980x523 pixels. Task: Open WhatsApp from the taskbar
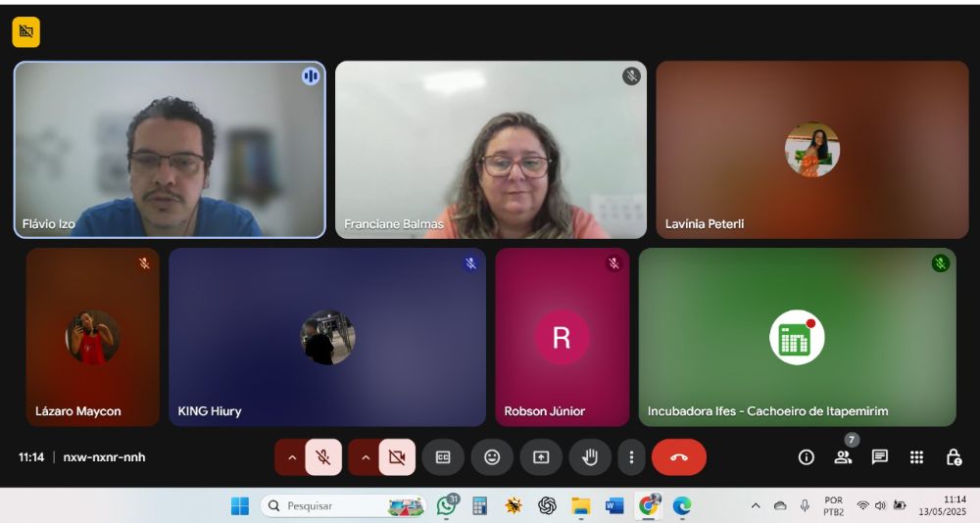(x=447, y=505)
